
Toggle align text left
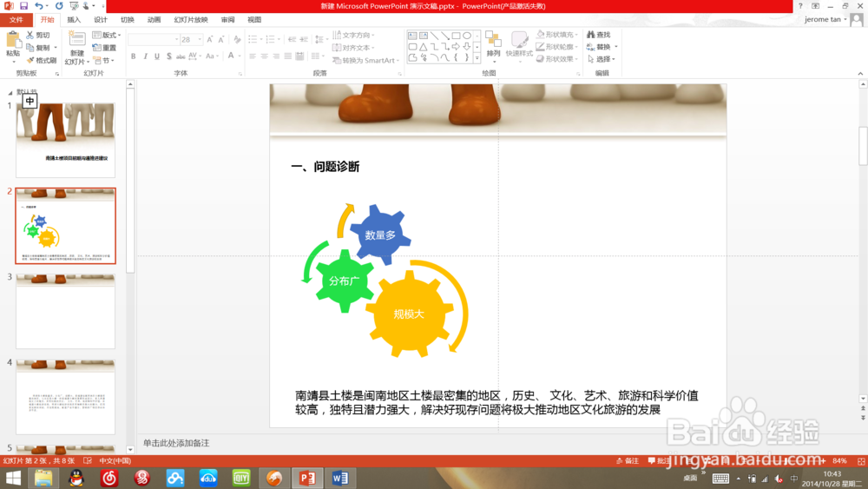pyautogui.click(x=253, y=56)
